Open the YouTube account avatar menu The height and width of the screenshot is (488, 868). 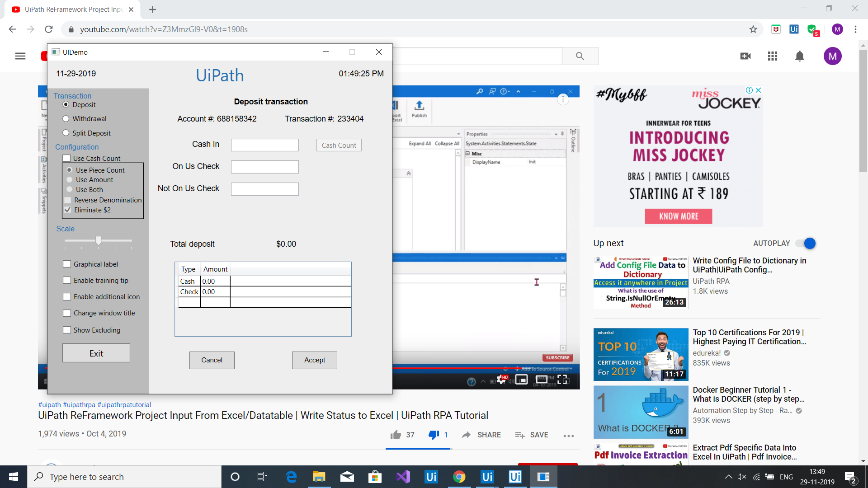833,56
